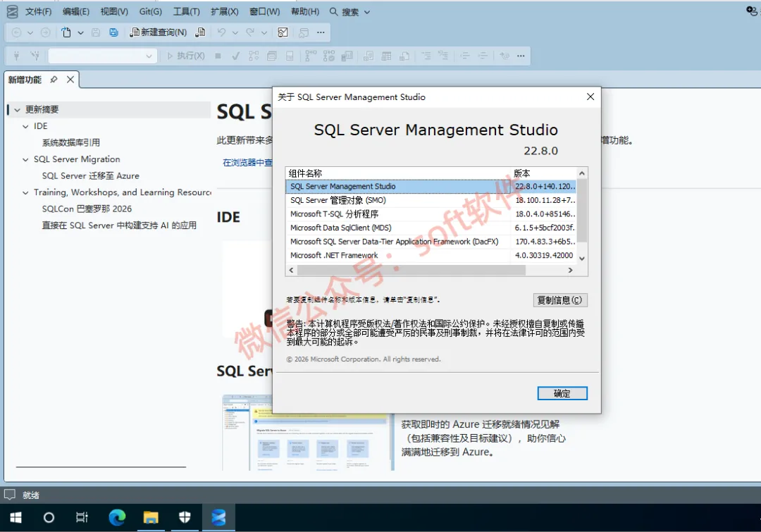761x532 pixels.
Task: Click the Query Options icon
Action: click(x=272, y=56)
